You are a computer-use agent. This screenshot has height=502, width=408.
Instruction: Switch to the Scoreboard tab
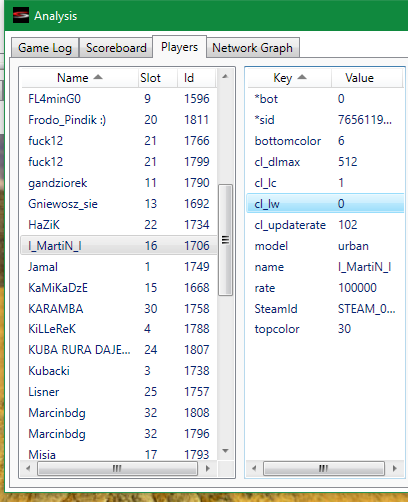click(116, 48)
